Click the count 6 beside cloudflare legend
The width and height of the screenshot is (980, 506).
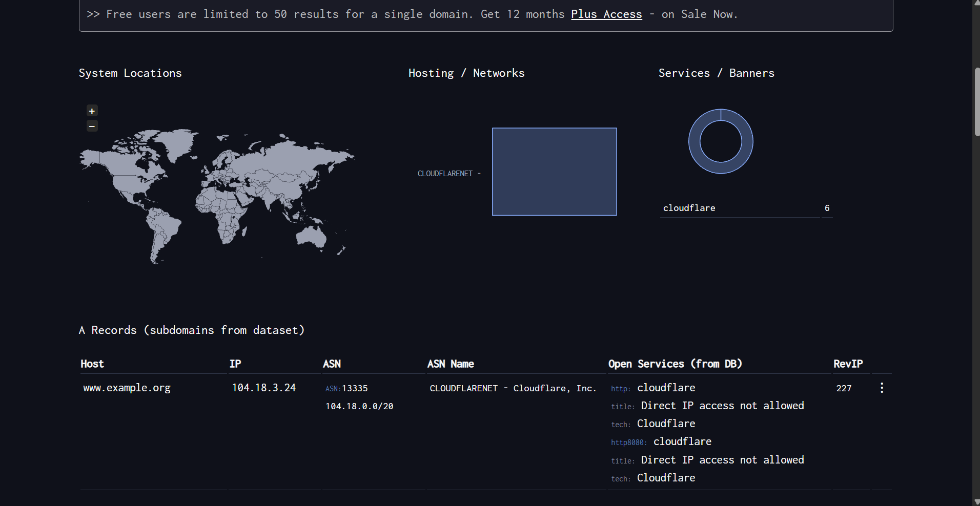827,208
